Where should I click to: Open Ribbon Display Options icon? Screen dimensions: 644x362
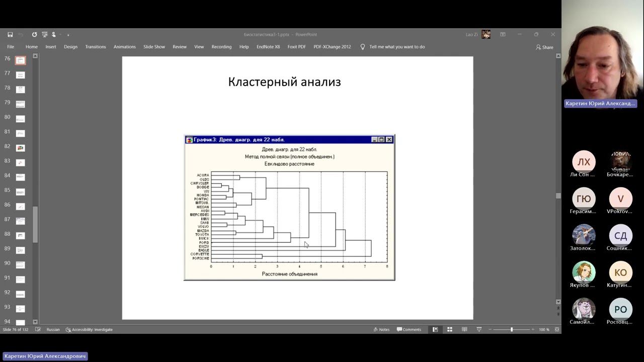pyautogui.click(x=503, y=35)
